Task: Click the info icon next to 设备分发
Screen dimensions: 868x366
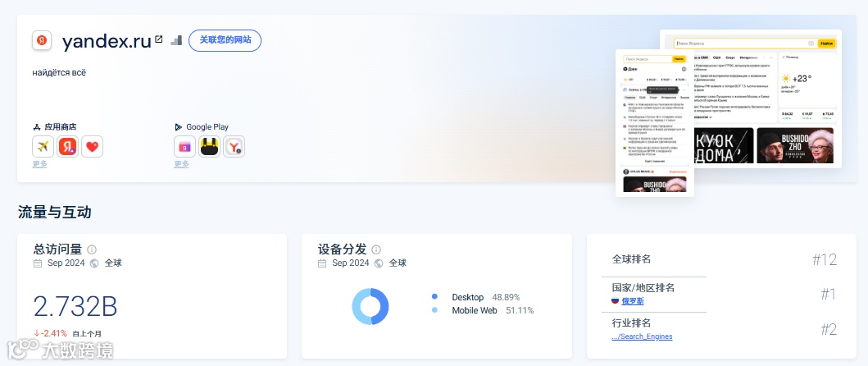Action: click(x=376, y=249)
